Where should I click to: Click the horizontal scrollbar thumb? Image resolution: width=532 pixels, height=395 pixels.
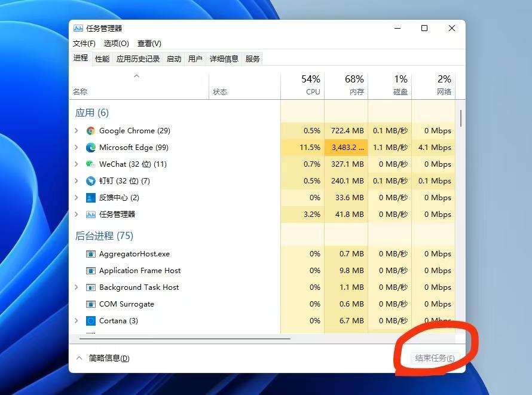(185, 338)
